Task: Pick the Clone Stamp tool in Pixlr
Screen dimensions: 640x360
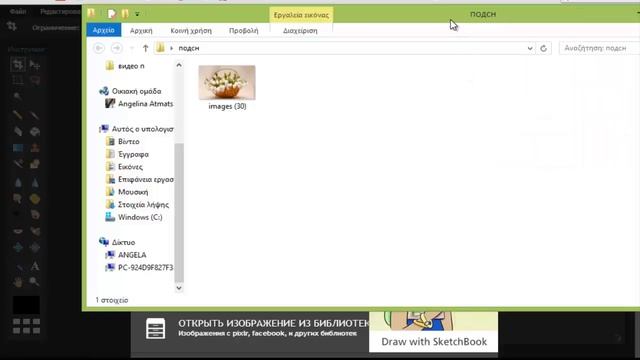Action: click(x=35, y=147)
